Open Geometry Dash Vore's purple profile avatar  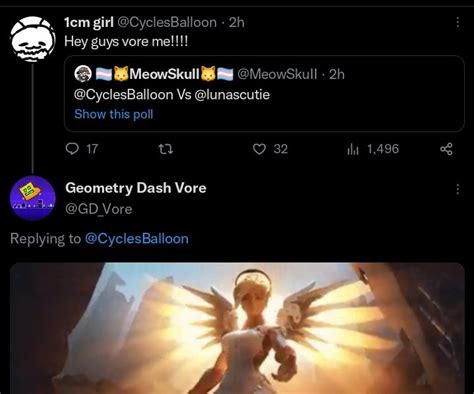[x=33, y=198]
